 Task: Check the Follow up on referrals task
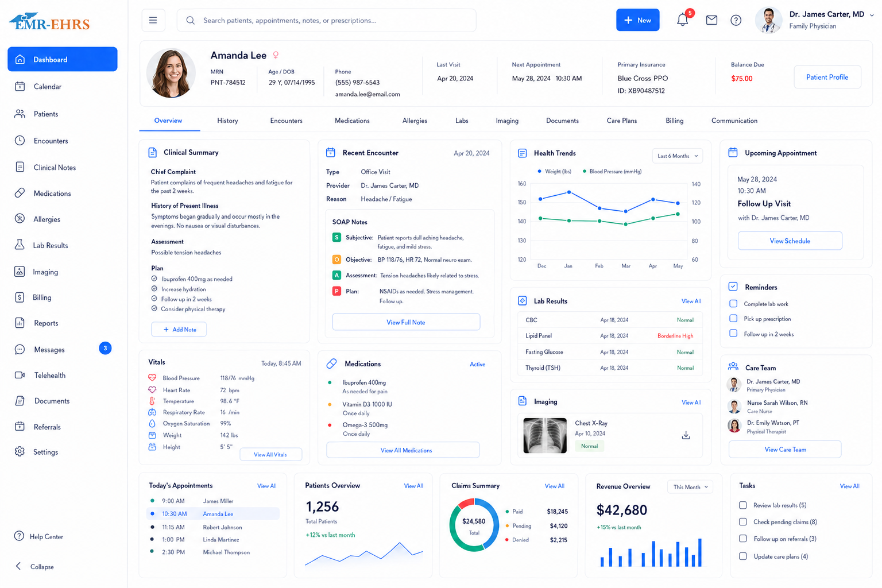pos(742,539)
